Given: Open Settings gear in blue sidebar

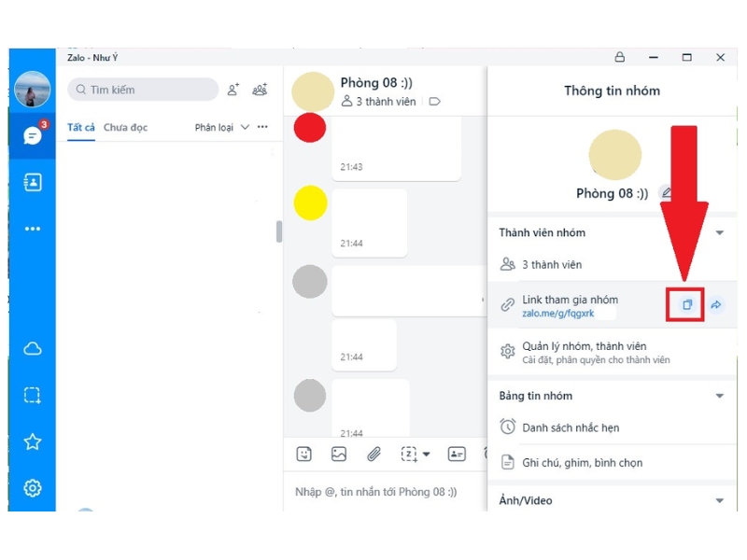Looking at the screenshot, I should 33,488.
